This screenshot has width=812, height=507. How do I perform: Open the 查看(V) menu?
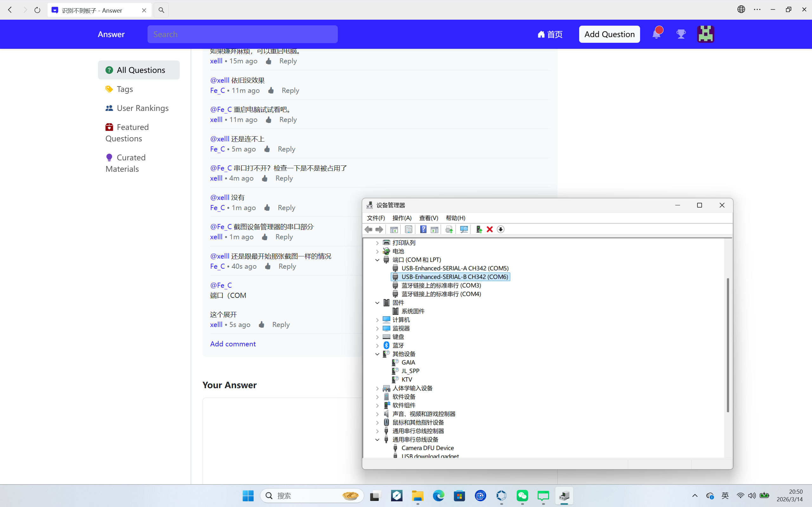point(428,218)
